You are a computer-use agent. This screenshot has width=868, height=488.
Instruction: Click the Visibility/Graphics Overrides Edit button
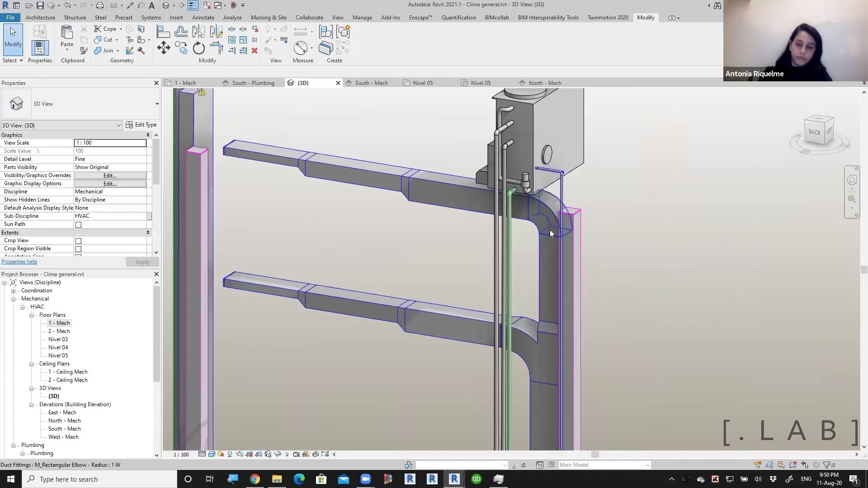(x=110, y=175)
